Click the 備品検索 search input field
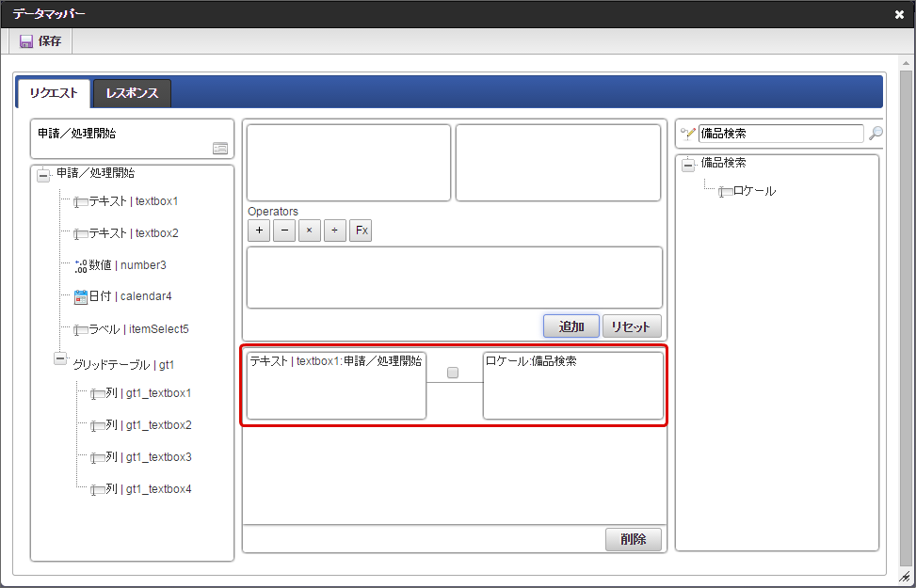Screen dimensions: 916x588 tap(781, 134)
